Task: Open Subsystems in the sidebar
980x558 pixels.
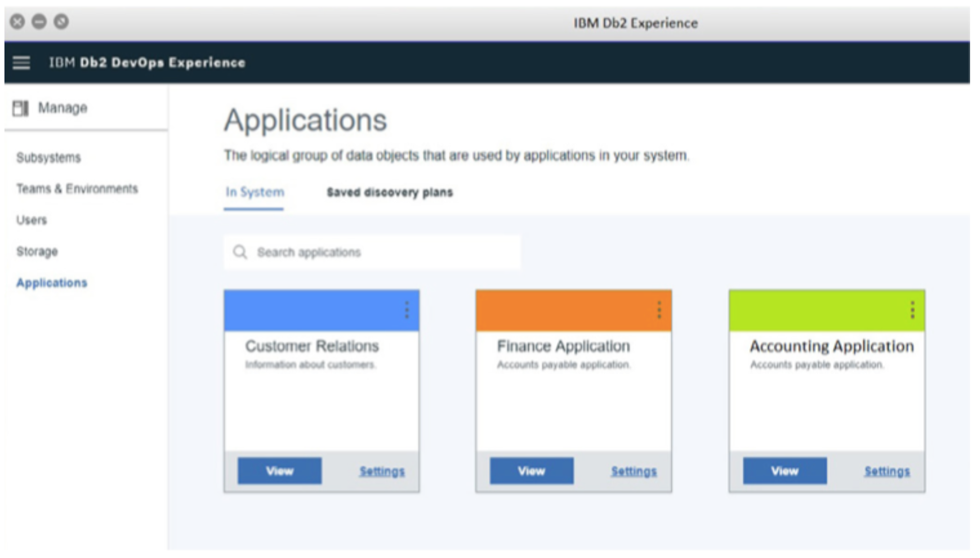Action: pyautogui.click(x=49, y=158)
